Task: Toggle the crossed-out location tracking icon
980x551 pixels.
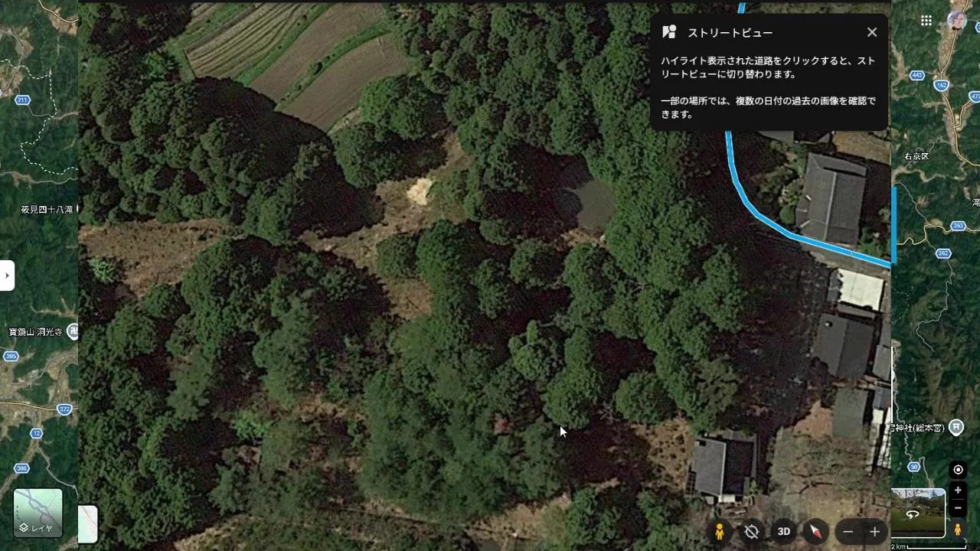Action: tap(752, 531)
